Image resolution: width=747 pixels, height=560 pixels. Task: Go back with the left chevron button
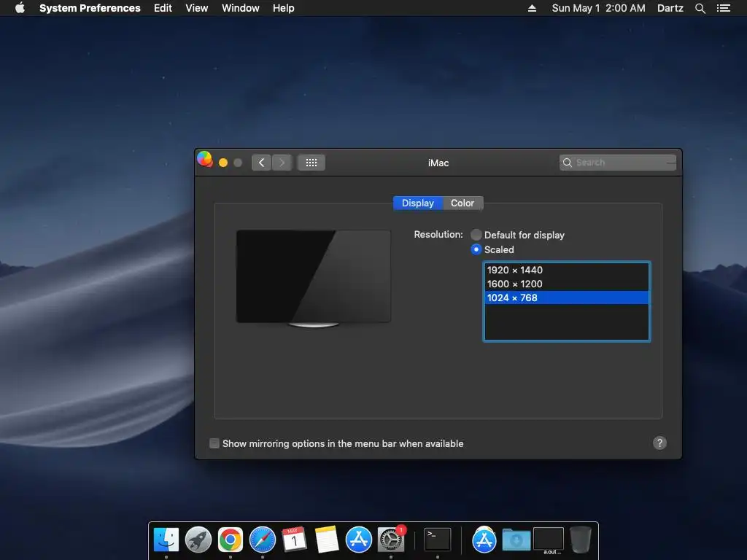click(x=262, y=163)
